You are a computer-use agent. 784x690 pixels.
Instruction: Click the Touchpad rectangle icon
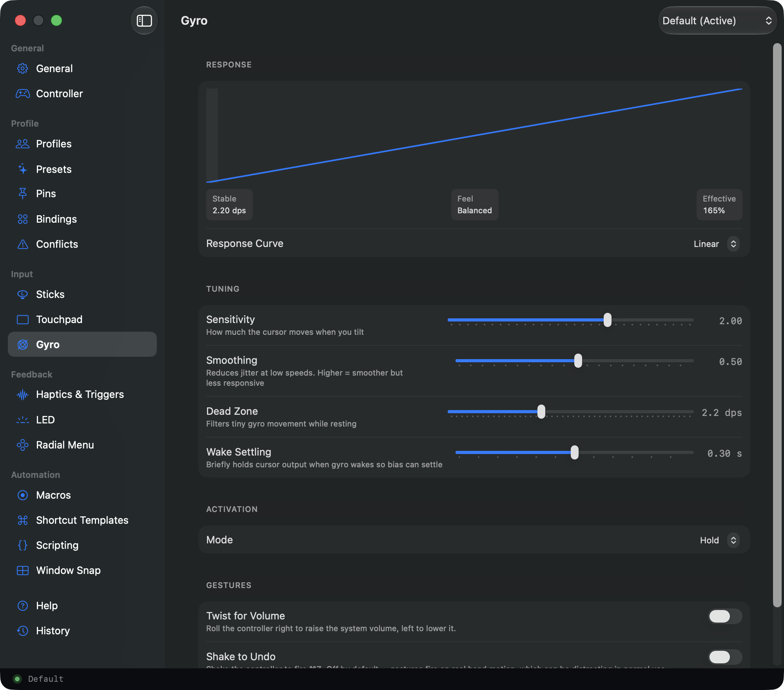coord(23,320)
